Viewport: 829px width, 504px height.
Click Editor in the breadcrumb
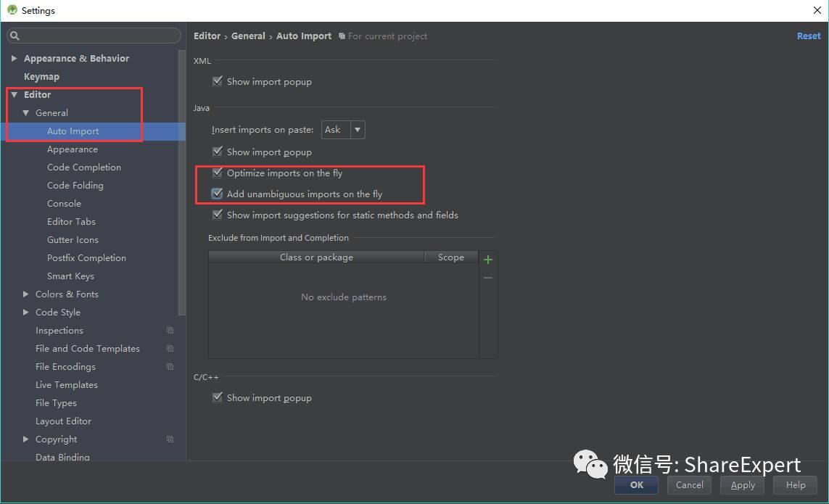coord(207,36)
